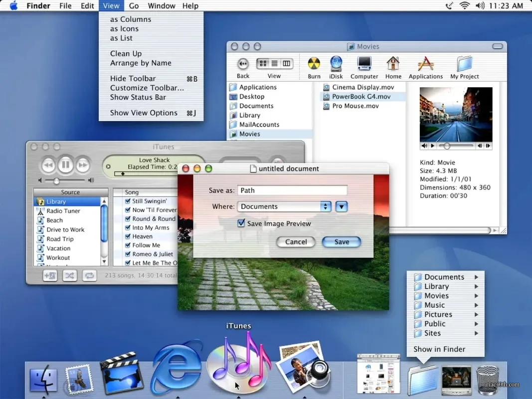Click the blue disclosure arrow beside Where
The width and height of the screenshot is (532, 399).
click(342, 206)
